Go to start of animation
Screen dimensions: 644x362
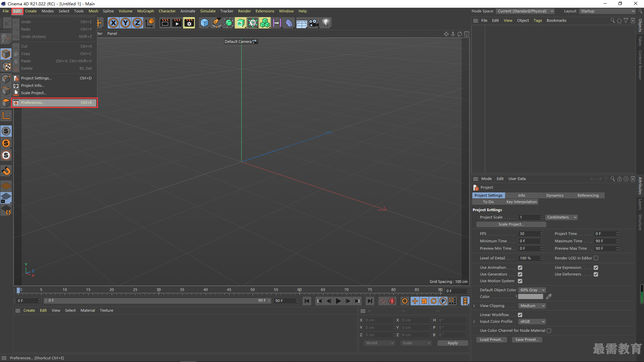pos(307,301)
